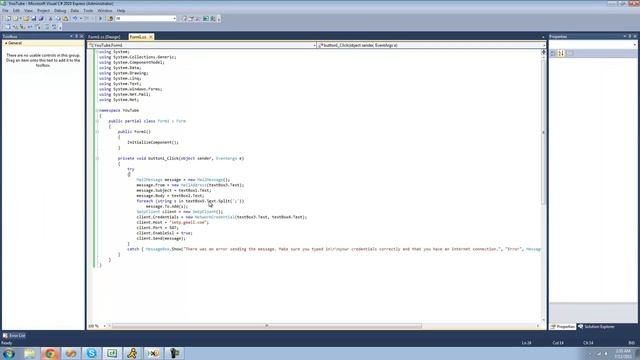Click the Cut scissors icon
This screenshot has width=640, height=360.
[51, 19]
